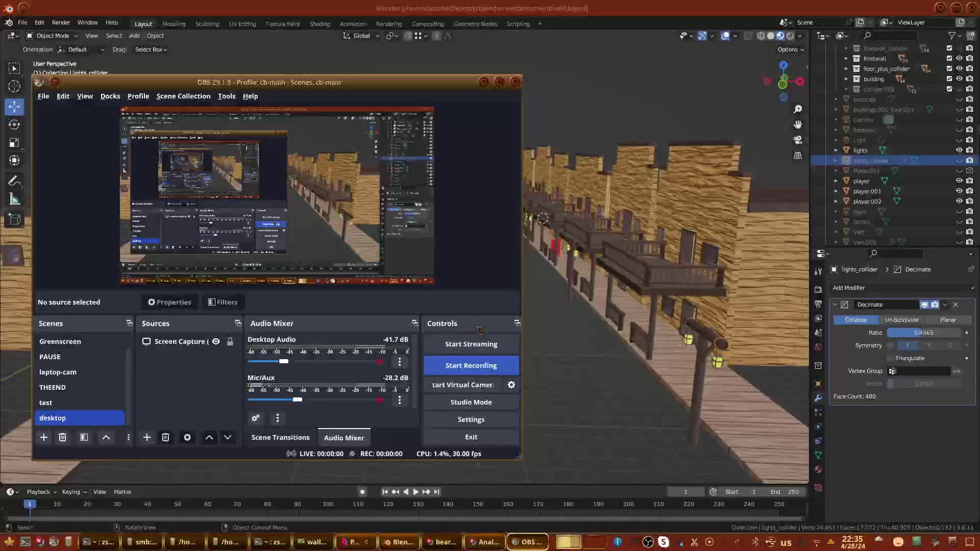Switch to the Scene Transitions tab
980x551 pixels.
(280, 437)
